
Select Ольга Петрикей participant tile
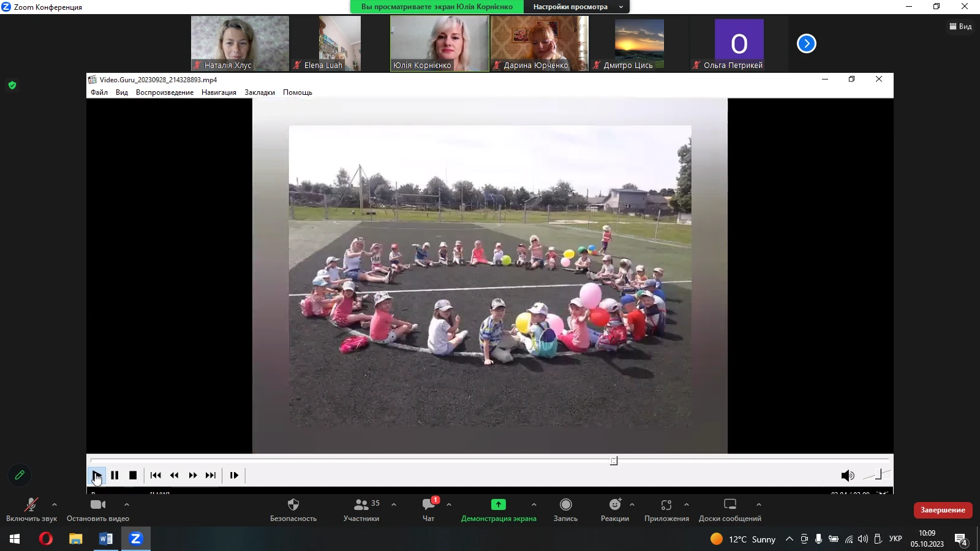click(739, 43)
